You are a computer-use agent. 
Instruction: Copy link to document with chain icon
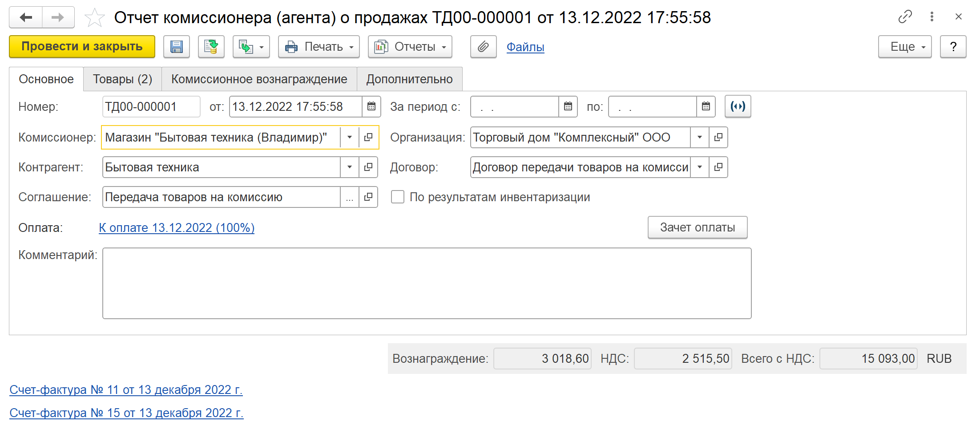(905, 17)
